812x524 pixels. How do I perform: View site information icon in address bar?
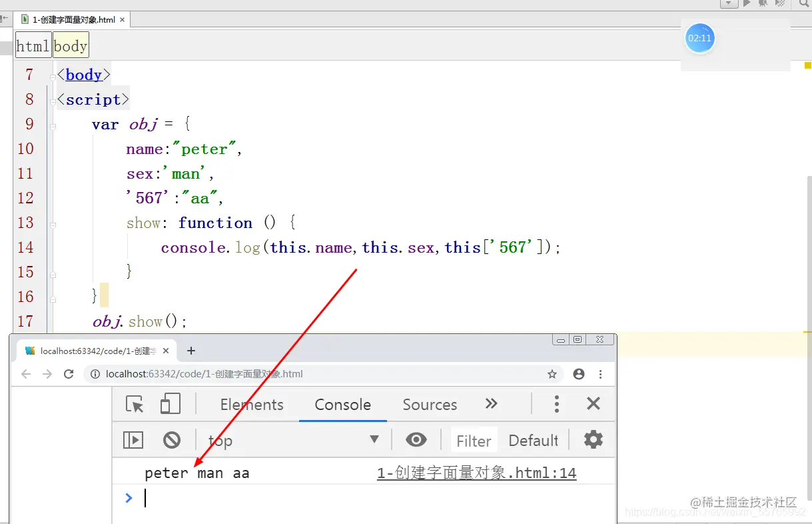pos(95,374)
